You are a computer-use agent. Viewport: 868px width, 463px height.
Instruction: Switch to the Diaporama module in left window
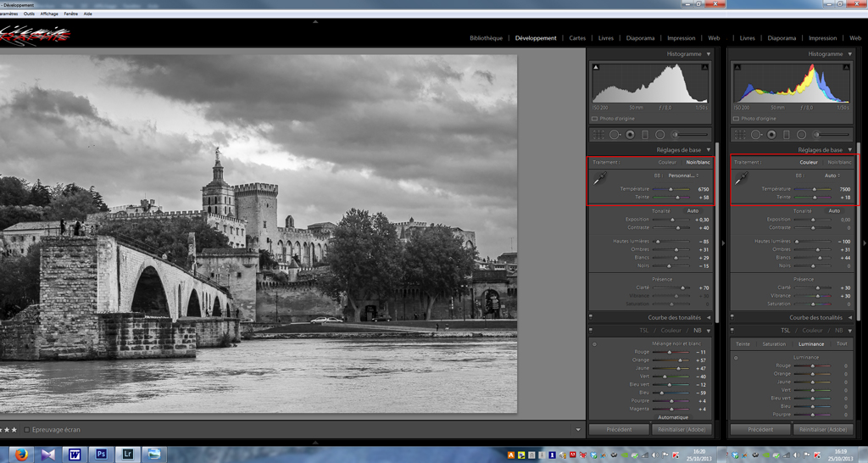point(640,38)
